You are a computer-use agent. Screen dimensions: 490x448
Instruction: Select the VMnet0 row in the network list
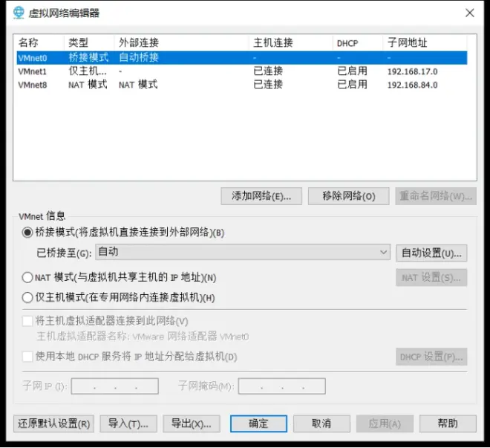[242, 58]
